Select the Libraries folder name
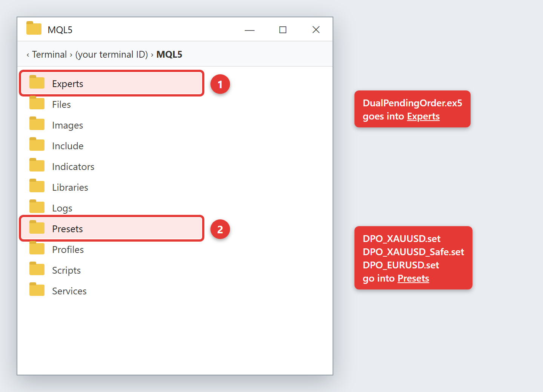This screenshot has height=392, width=543. pyautogui.click(x=70, y=187)
